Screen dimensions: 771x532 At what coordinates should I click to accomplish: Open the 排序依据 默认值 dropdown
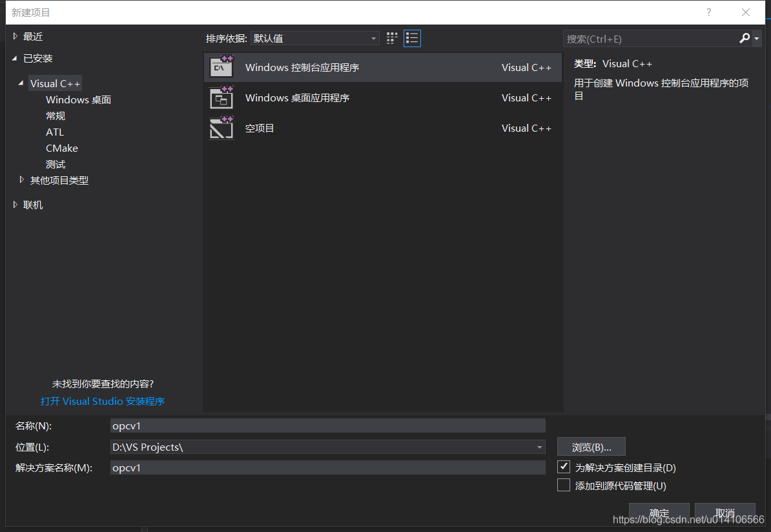click(315, 38)
